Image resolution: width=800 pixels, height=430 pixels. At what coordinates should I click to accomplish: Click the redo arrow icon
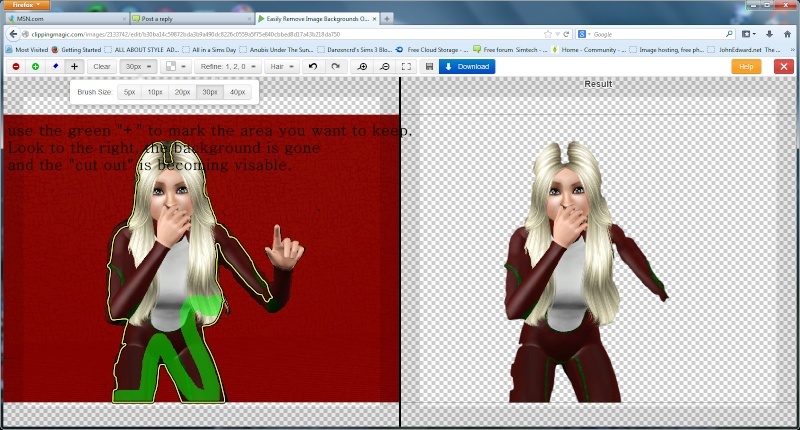[x=335, y=66]
